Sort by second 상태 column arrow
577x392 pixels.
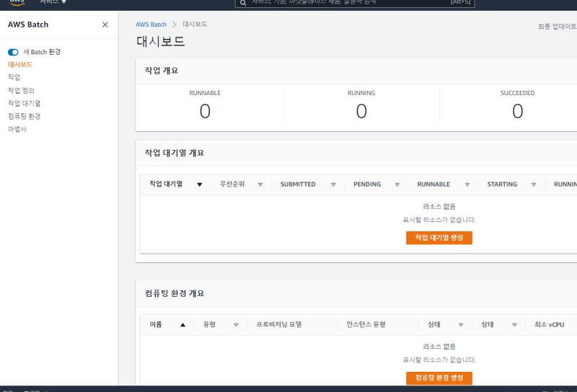click(514, 325)
